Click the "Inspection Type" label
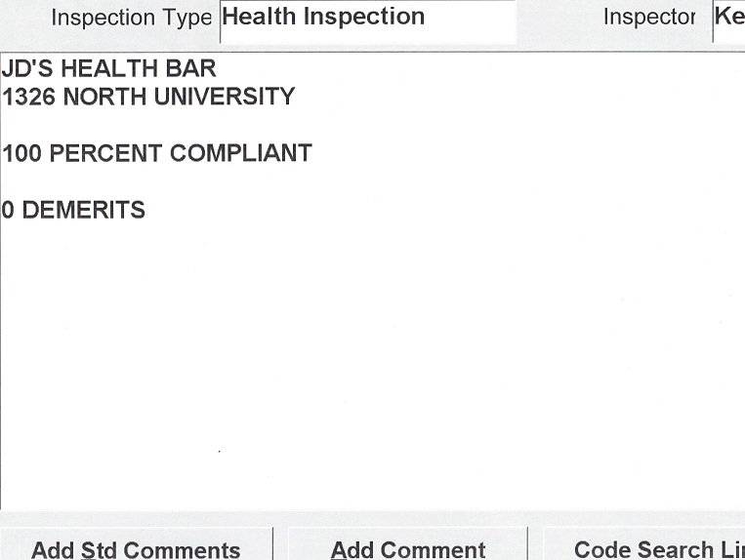 tap(131, 19)
